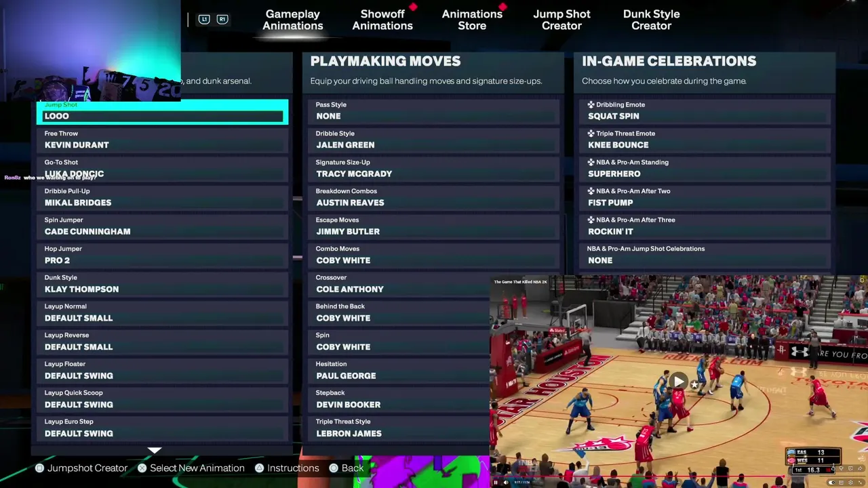Click the Back prompt
This screenshot has width=868, height=488.
pyautogui.click(x=353, y=468)
